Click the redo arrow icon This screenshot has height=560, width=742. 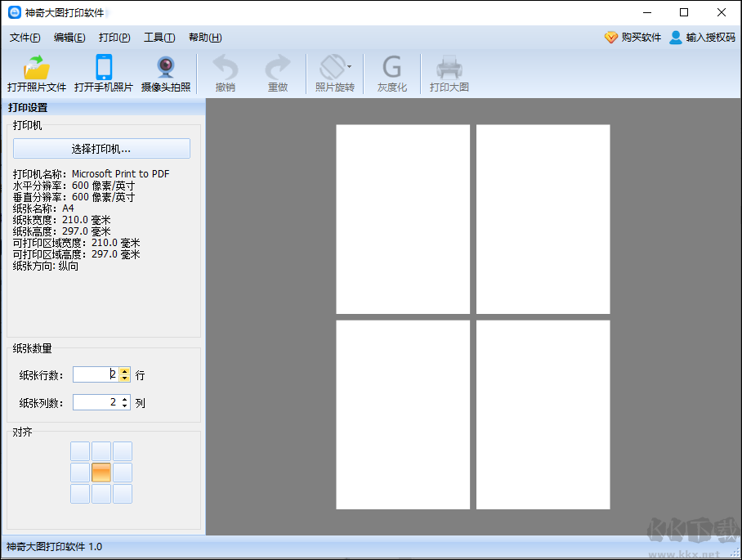click(x=278, y=67)
